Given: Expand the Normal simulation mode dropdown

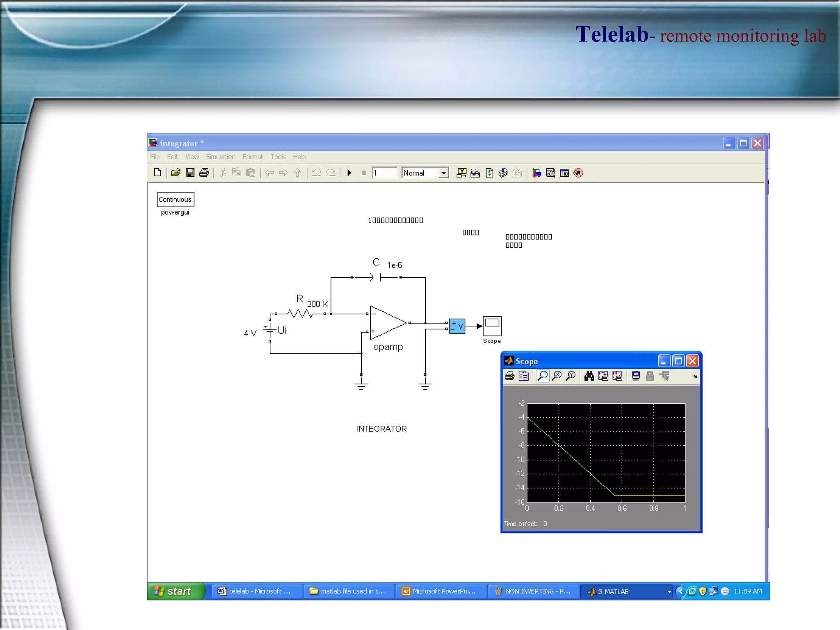Looking at the screenshot, I should pyautogui.click(x=443, y=173).
